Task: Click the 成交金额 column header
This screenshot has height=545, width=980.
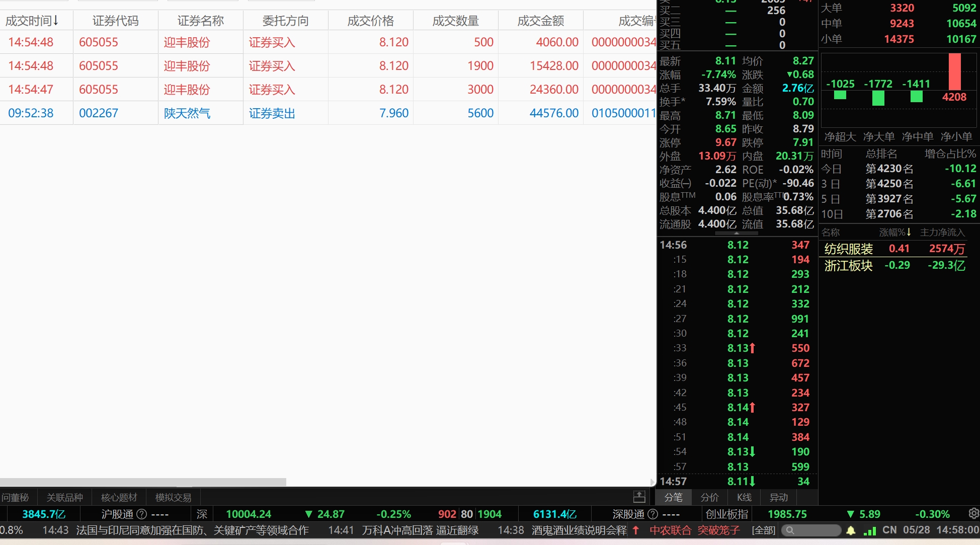Action: pos(541,21)
